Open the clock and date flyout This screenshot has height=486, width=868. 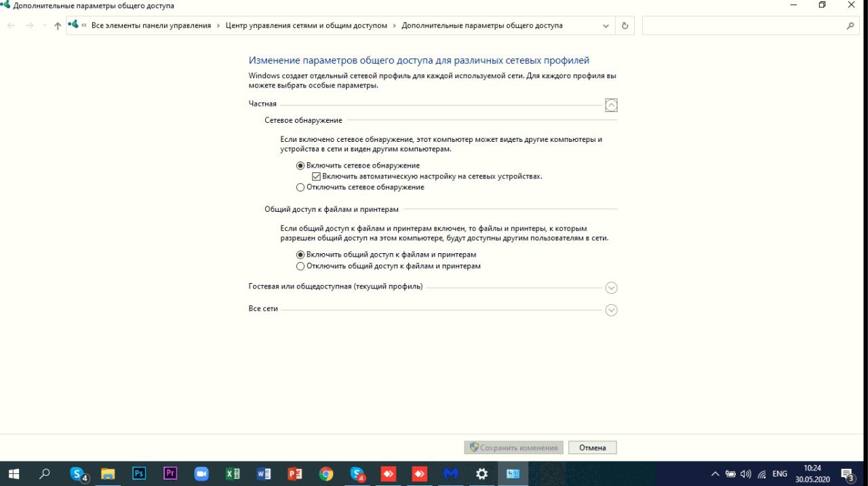812,474
